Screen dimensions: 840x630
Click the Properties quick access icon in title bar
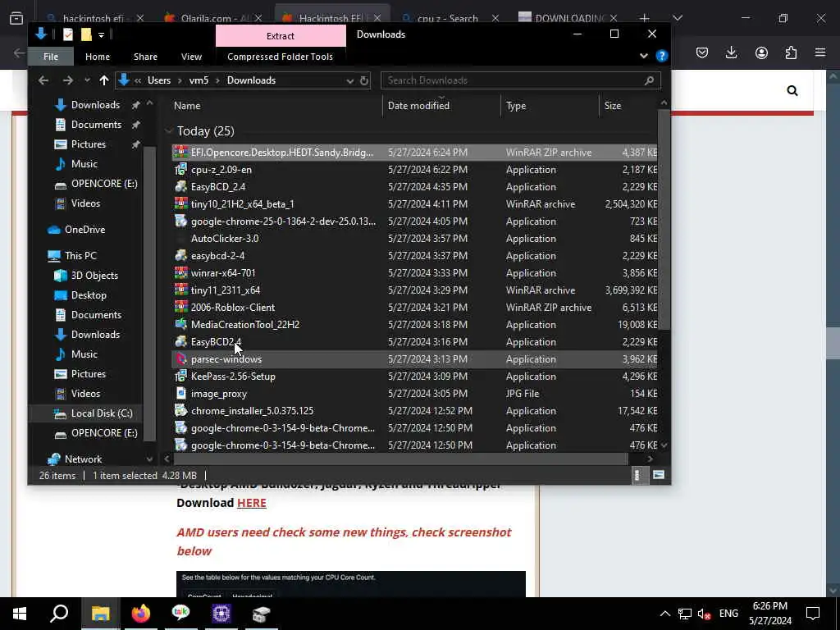(68, 34)
